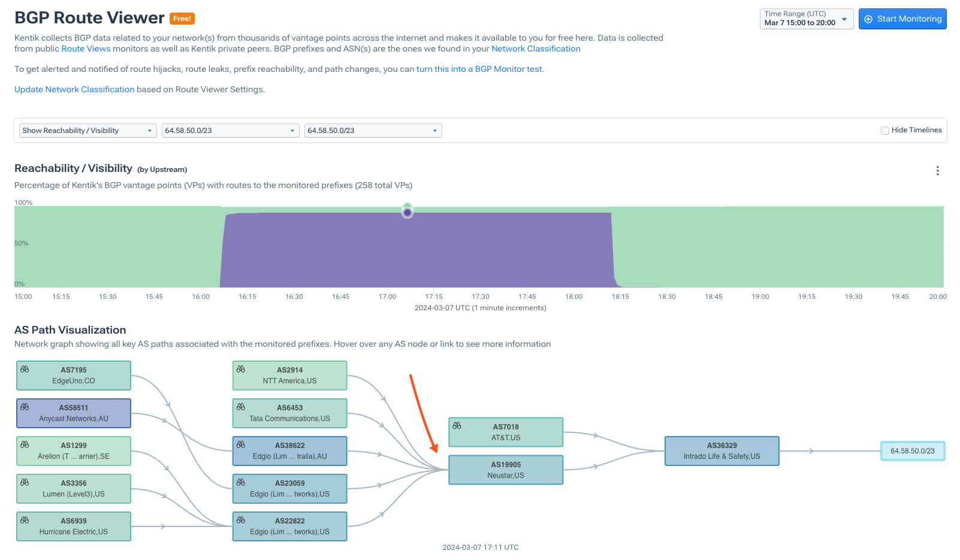Image resolution: width=960 pixels, height=560 pixels.
Task: Click the AS58511 Anycast Networks,AU node label
Action: click(x=74, y=413)
